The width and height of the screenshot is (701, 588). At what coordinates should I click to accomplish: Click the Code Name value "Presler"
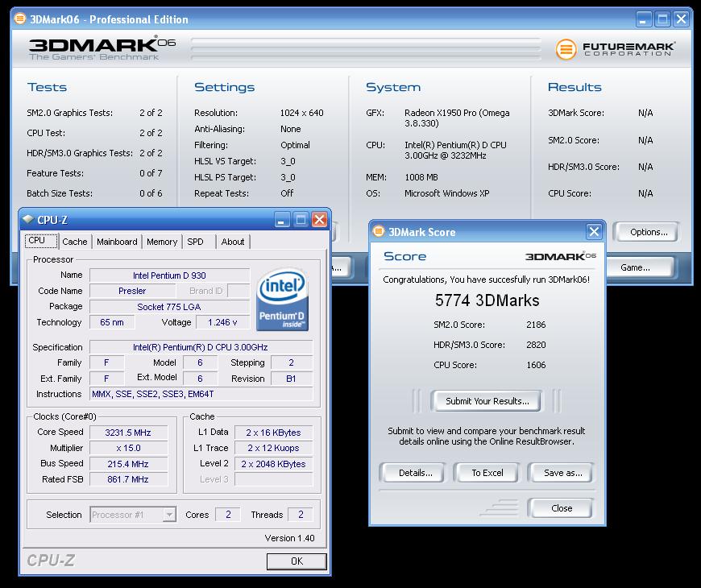coord(132,291)
